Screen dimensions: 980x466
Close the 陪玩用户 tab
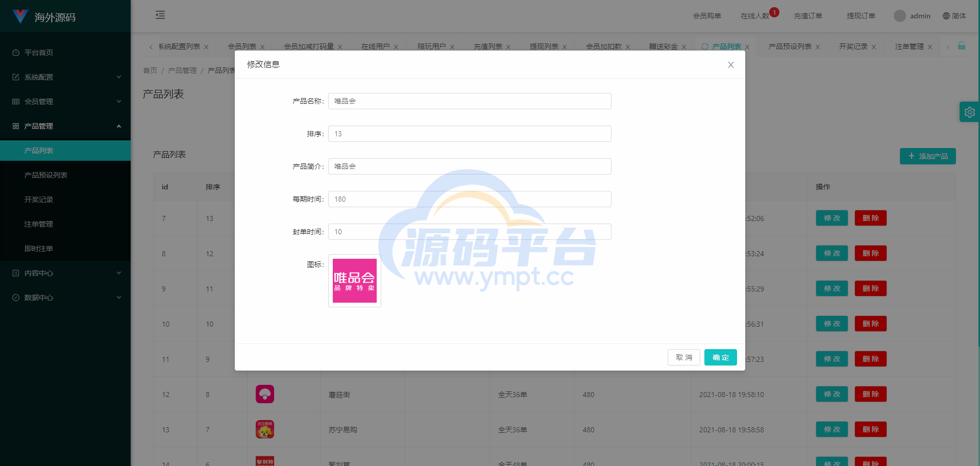coord(452,47)
